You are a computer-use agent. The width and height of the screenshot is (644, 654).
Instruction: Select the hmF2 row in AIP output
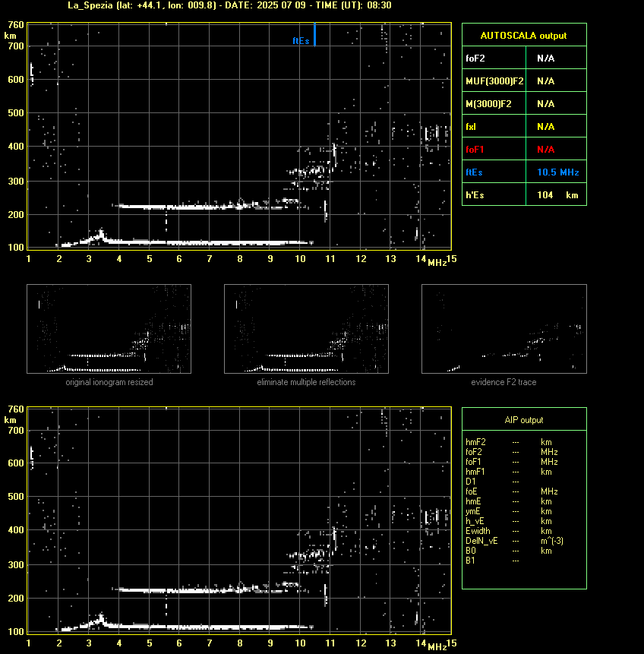click(509, 442)
